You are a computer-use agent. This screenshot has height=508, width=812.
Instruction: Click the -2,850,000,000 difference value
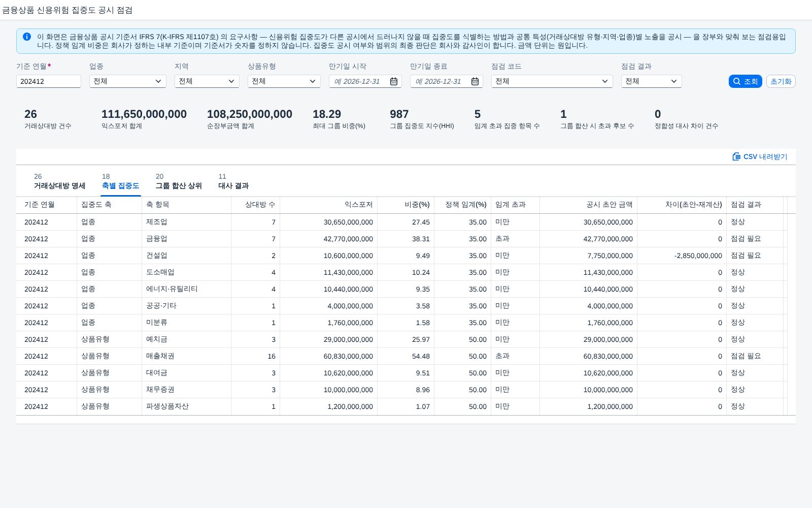point(698,256)
